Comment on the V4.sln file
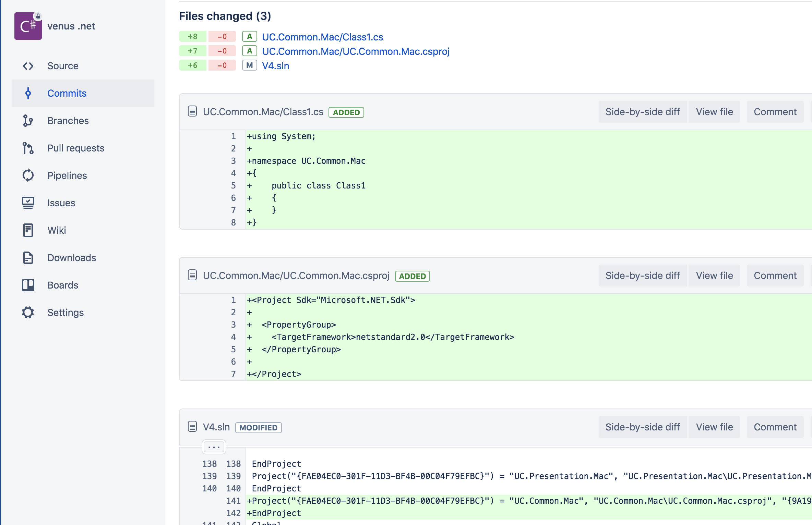This screenshot has width=812, height=525. click(775, 427)
